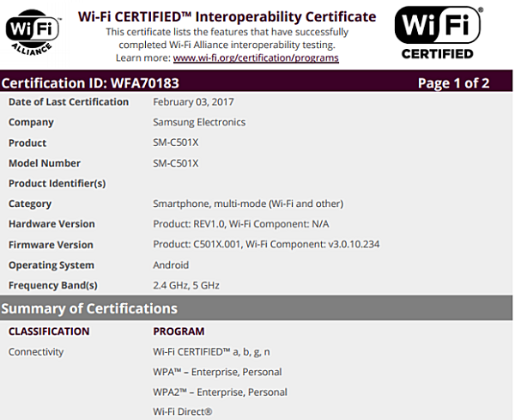Viewport: 515px width, 420px height.
Task: Click the Model Number label
Action: pos(45,163)
